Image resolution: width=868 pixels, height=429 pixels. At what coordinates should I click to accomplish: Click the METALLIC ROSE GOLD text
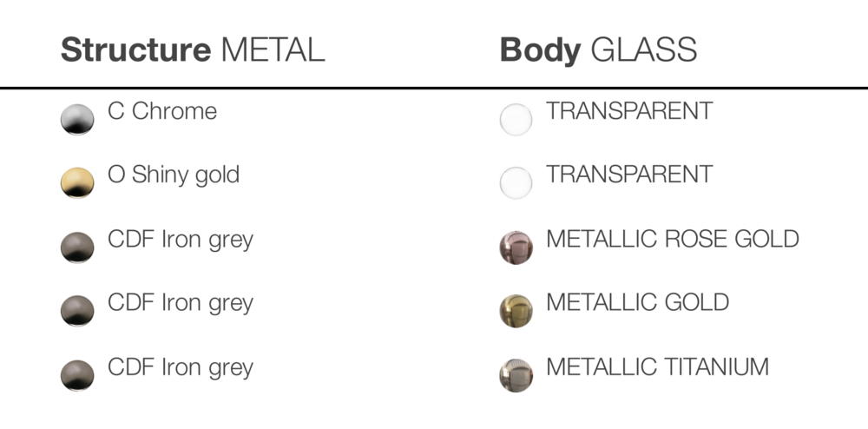(x=673, y=239)
